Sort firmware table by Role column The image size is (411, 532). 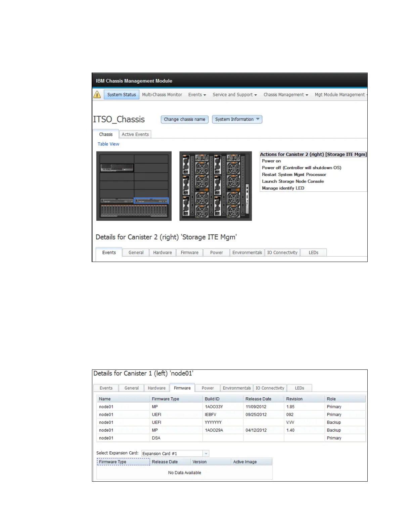click(x=345, y=399)
